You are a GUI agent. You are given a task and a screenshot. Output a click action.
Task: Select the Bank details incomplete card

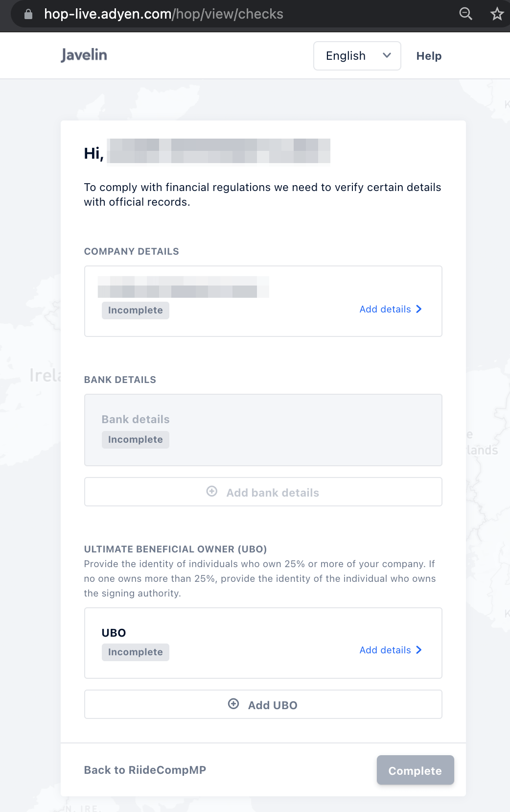tap(263, 430)
